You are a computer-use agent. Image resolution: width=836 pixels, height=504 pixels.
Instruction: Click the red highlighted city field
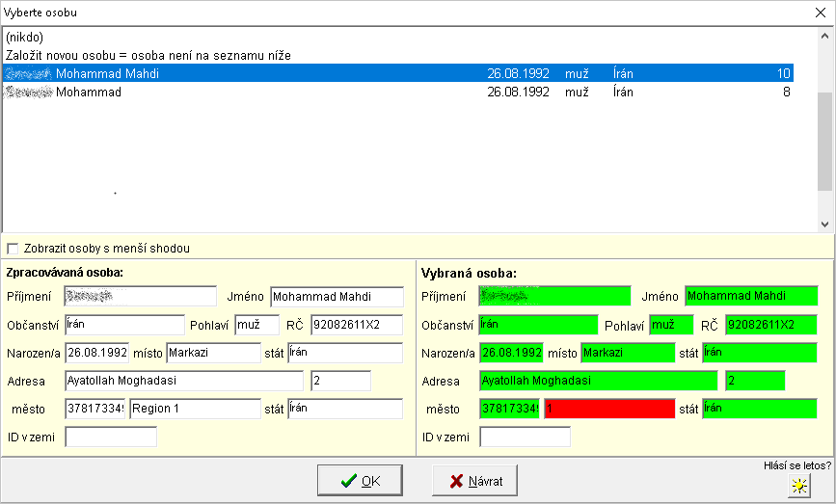(608, 409)
